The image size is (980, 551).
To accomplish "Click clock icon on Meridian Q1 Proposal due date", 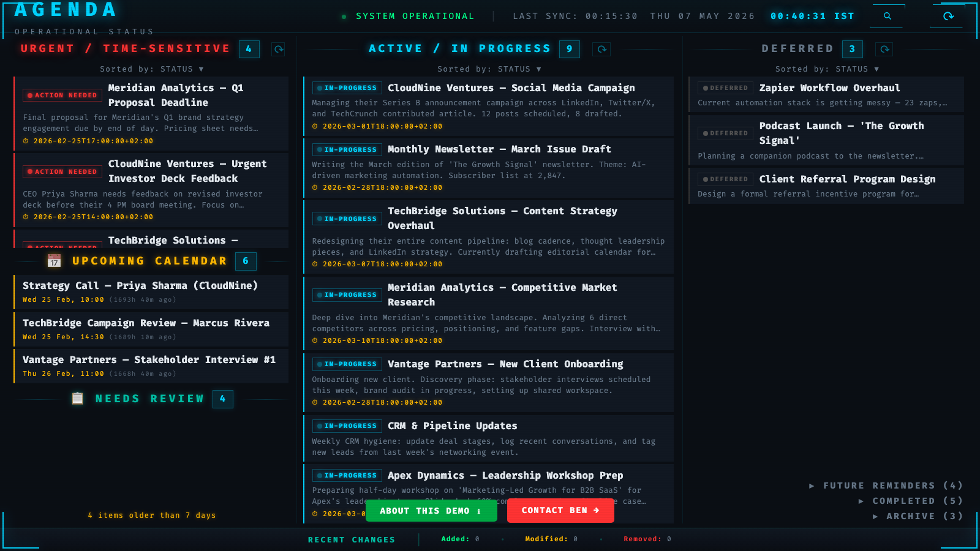I will [x=26, y=141].
